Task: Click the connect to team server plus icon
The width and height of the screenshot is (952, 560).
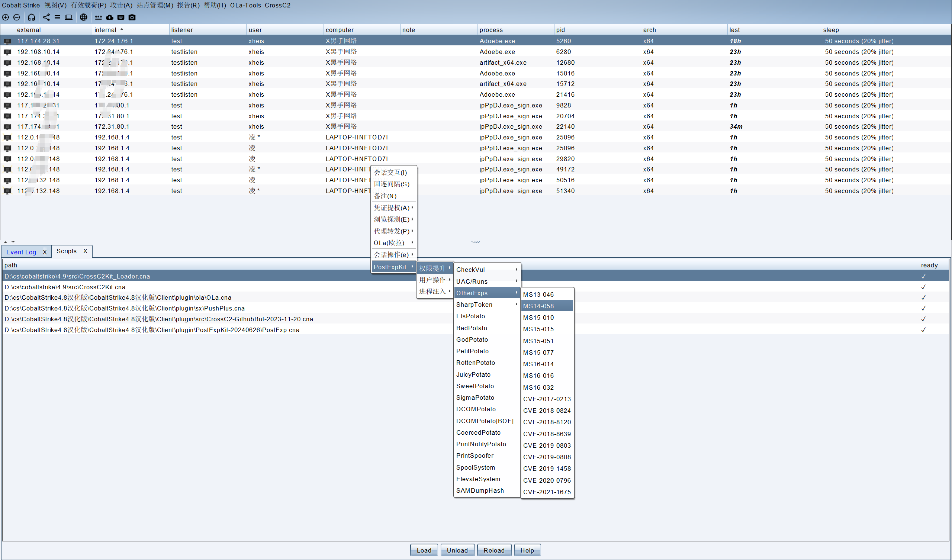Action: [x=6, y=17]
